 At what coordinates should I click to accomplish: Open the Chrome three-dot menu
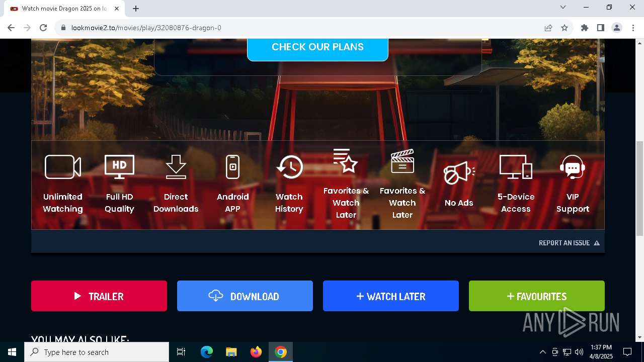tap(633, 28)
